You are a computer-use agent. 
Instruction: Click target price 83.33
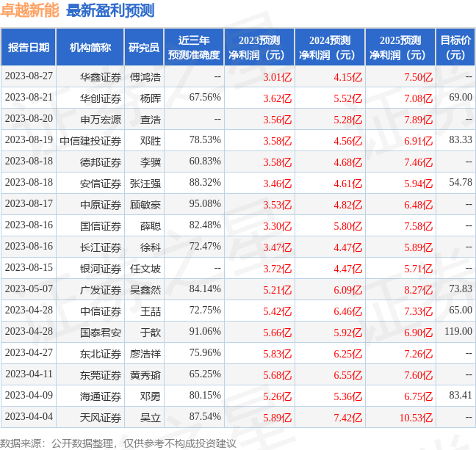point(461,140)
